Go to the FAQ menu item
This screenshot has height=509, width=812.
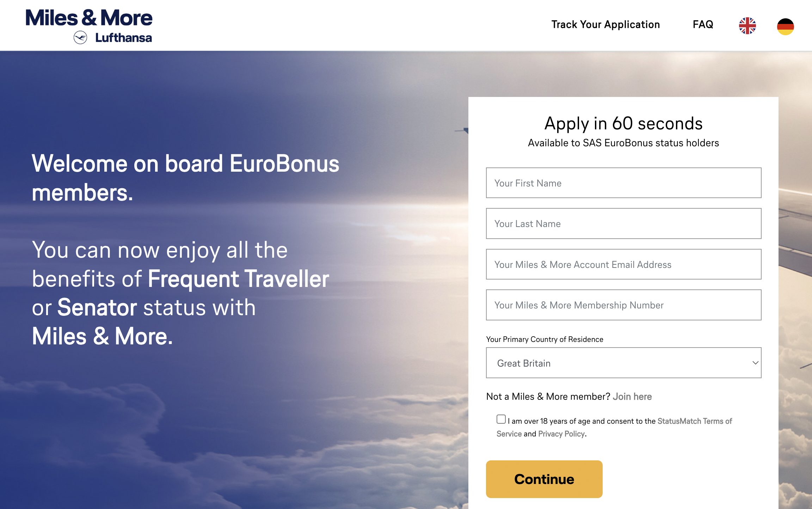click(703, 24)
